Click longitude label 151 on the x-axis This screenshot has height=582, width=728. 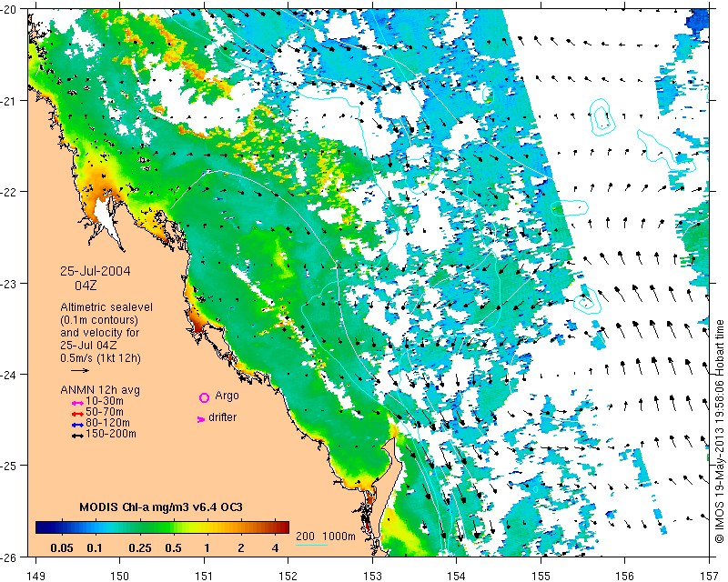204,576
